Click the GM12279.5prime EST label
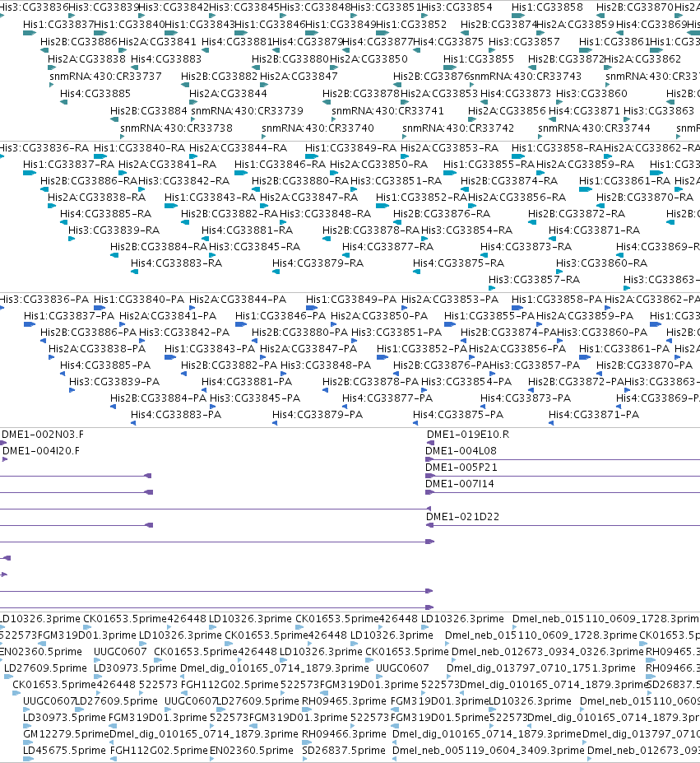The height and width of the screenshot is (763, 700). point(66,734)
